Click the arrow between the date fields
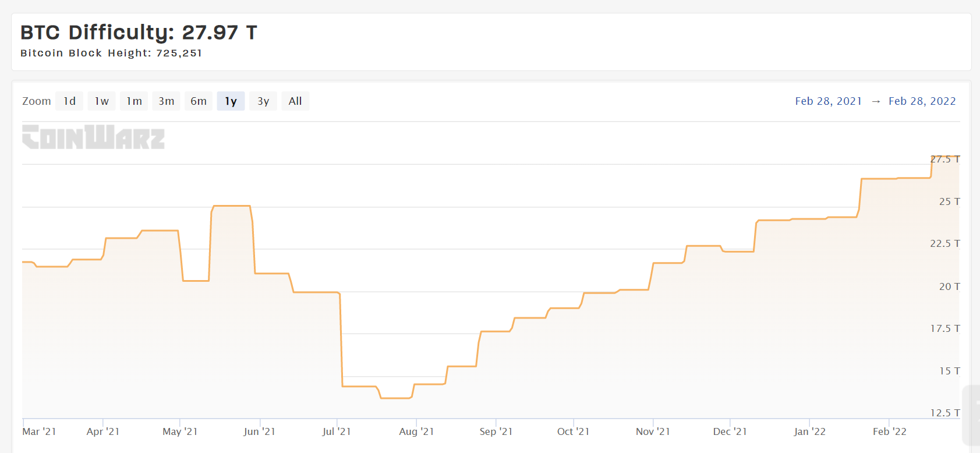Image resolution: width=980 pixels, height=453 pixels. [876, 101]
